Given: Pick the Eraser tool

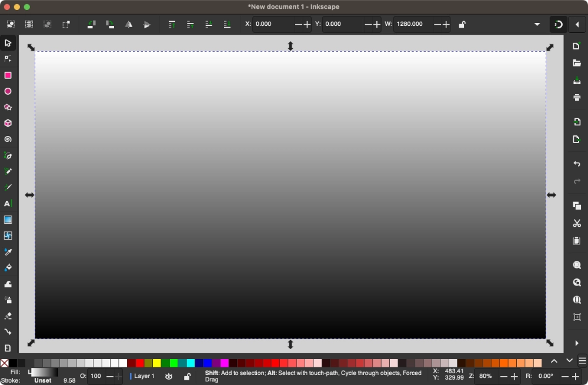Looking at the screenshot, I should point(8,316).
